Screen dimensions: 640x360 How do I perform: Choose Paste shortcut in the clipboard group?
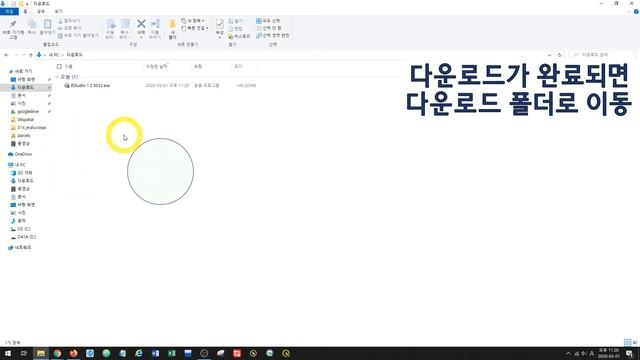coord(78,36)
